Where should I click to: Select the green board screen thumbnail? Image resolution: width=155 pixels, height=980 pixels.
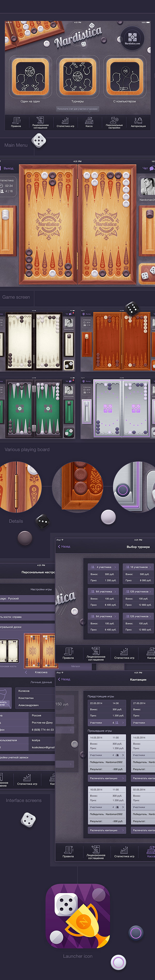point(38,408)
